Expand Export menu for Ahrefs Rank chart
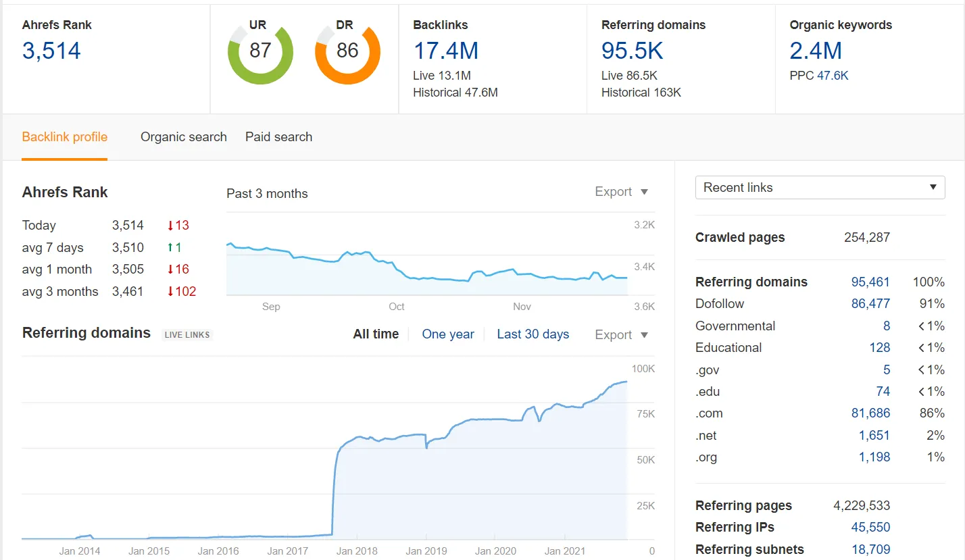 pos(621,192)
